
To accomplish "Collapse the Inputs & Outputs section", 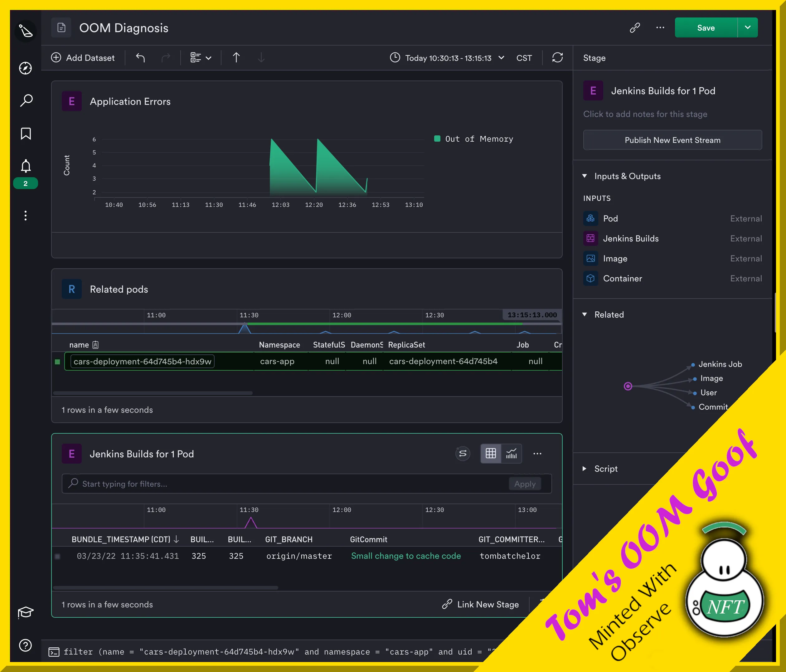I will pos(585,176).
